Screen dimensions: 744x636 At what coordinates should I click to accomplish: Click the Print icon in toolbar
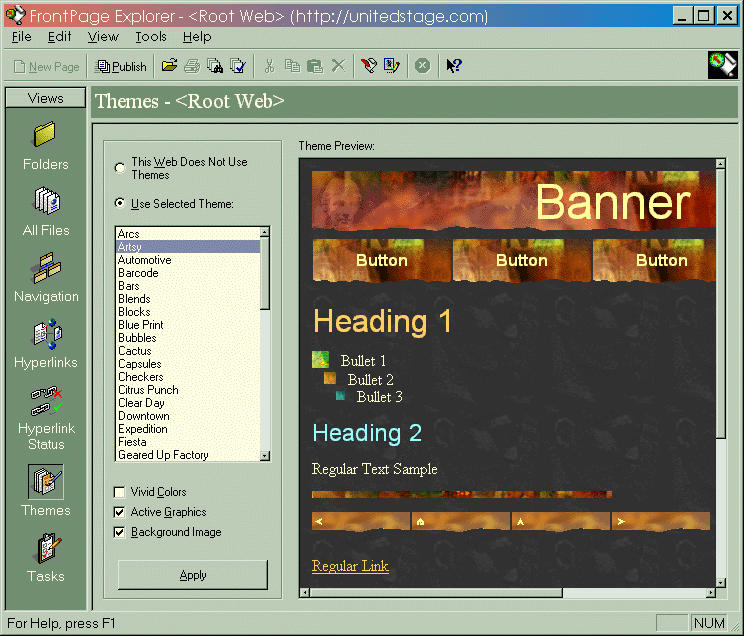tap(192, 66)
